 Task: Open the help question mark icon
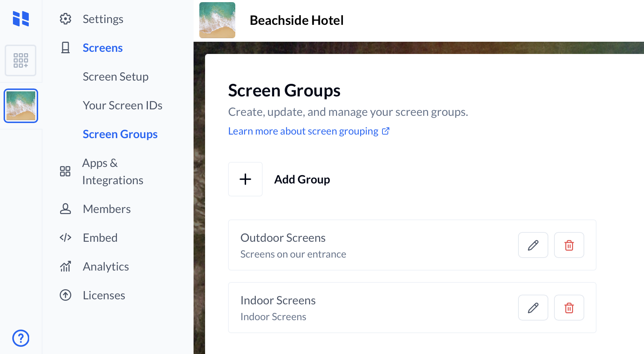click(x=21, y=338)
